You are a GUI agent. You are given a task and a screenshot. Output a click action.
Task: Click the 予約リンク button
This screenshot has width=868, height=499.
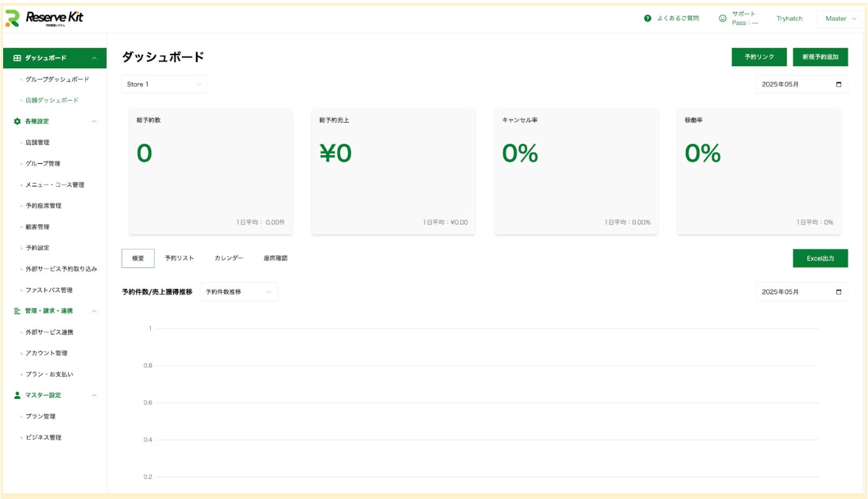(759, 57)
